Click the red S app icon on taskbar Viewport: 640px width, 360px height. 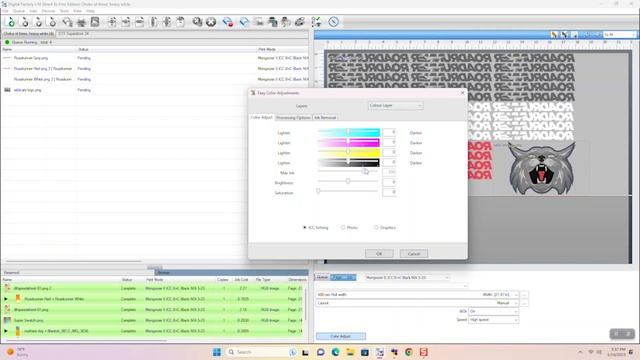424,352
